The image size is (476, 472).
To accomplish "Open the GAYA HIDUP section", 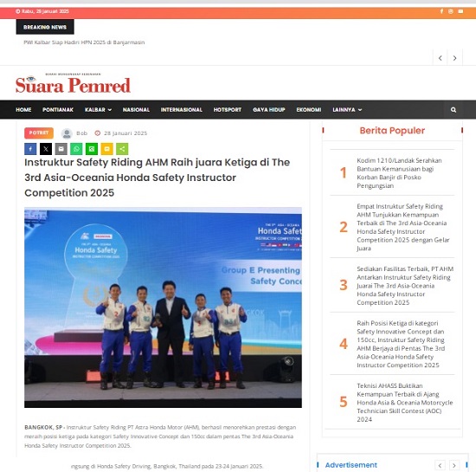I will (x=269, y=110).
